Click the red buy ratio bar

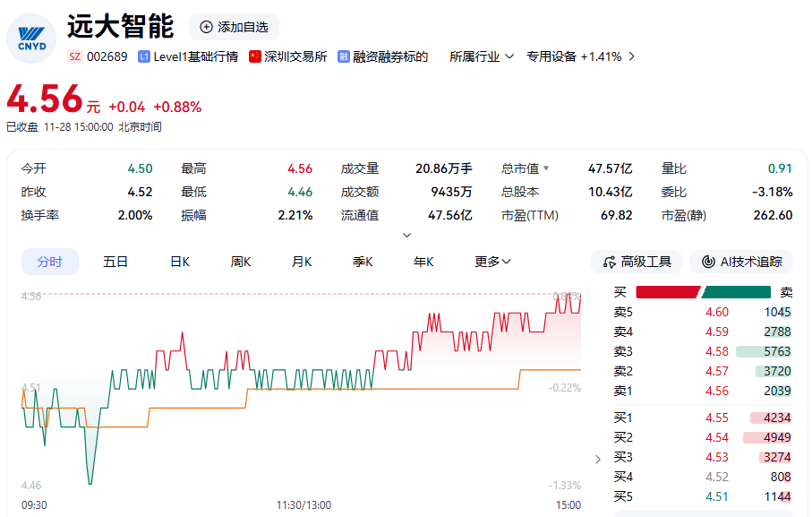tap(667, 292)
